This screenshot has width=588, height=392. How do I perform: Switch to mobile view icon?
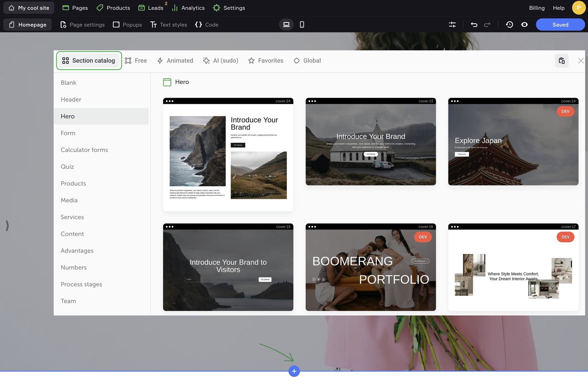pos(302,24)
